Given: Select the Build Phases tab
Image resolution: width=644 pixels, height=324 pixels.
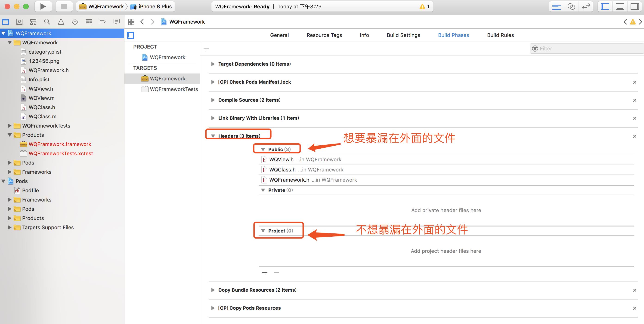Looking at the screenshot, I should 453,35.
